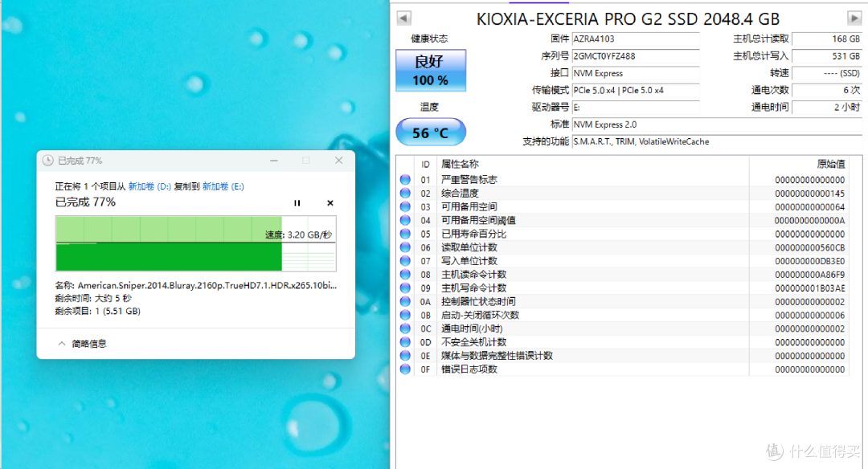Click the total host writes 531 GB value

827,56
